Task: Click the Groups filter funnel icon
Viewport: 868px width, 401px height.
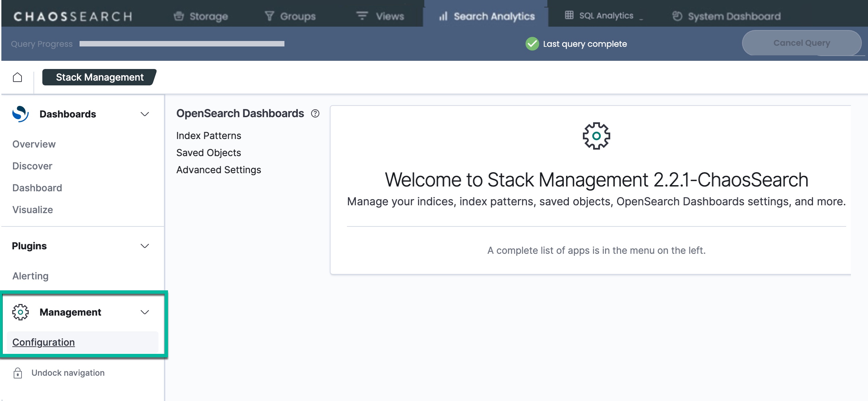Action: [x=269, y=16]
